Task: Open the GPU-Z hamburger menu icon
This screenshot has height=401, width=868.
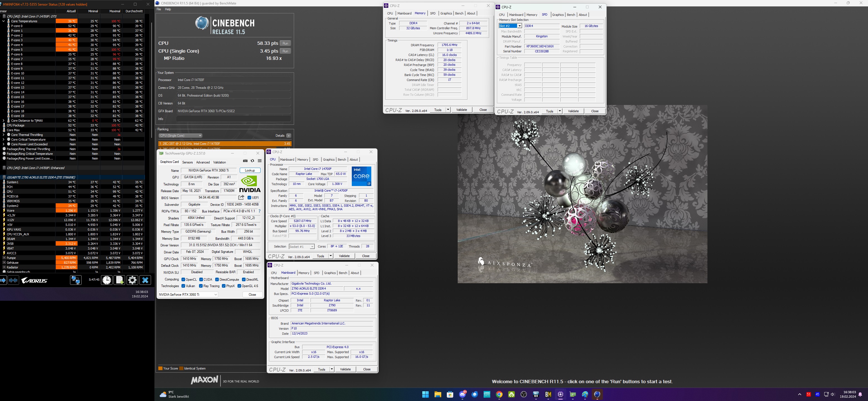Action: [x=260, y=161]
